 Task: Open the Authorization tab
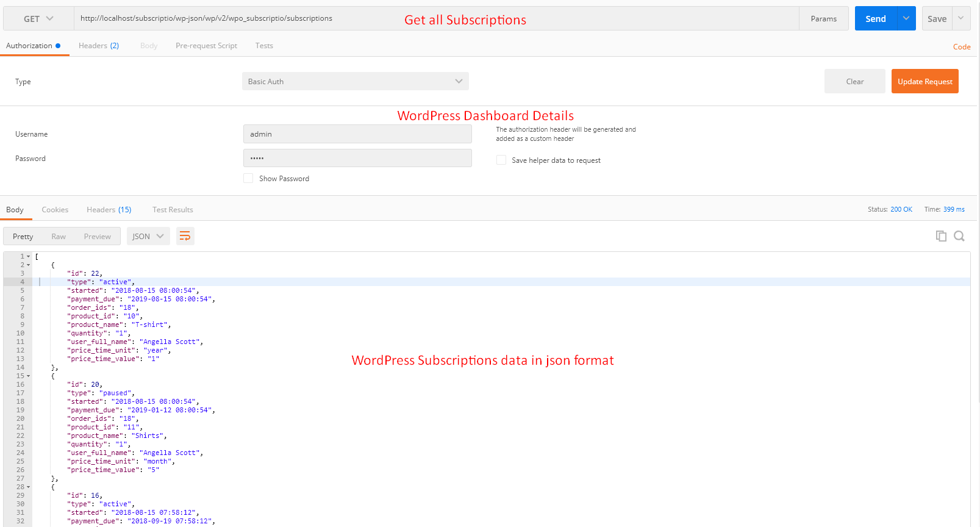pyautogui.click(x=33, y=46)
